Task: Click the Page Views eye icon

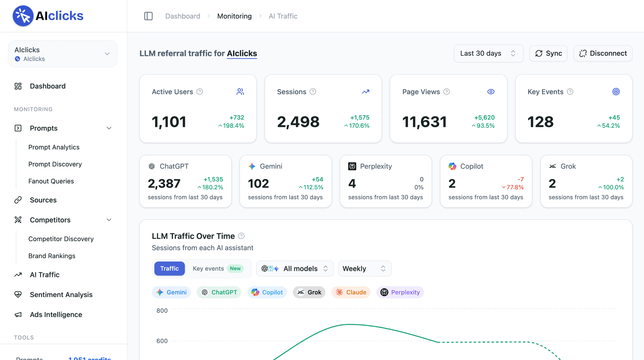Action: pyautogui.click(x=491, y=92)
